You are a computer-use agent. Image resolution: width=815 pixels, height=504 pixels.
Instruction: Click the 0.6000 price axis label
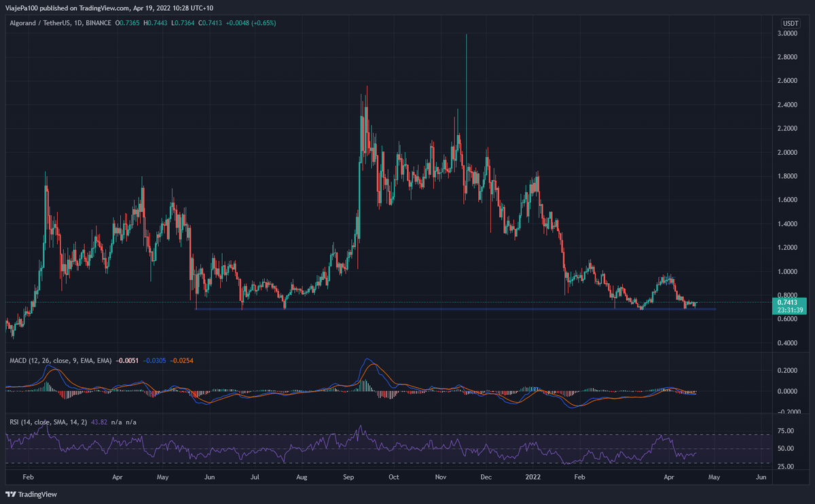coord(788,319)
